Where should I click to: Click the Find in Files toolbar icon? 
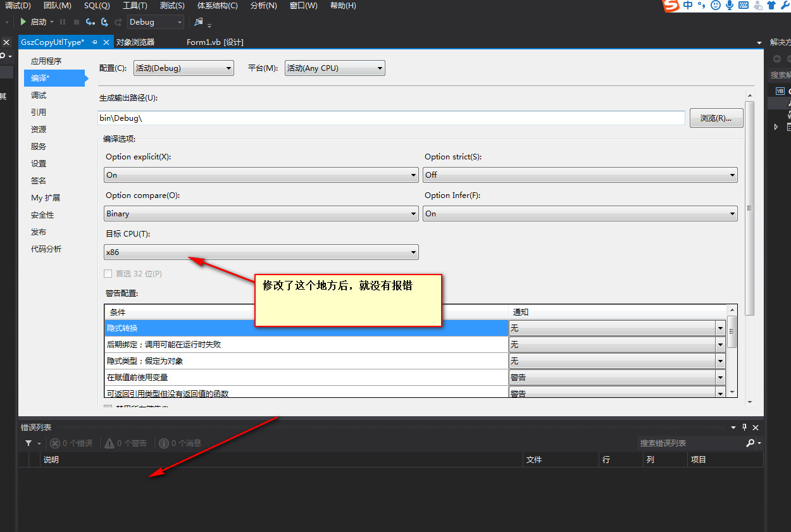point(199,22)
